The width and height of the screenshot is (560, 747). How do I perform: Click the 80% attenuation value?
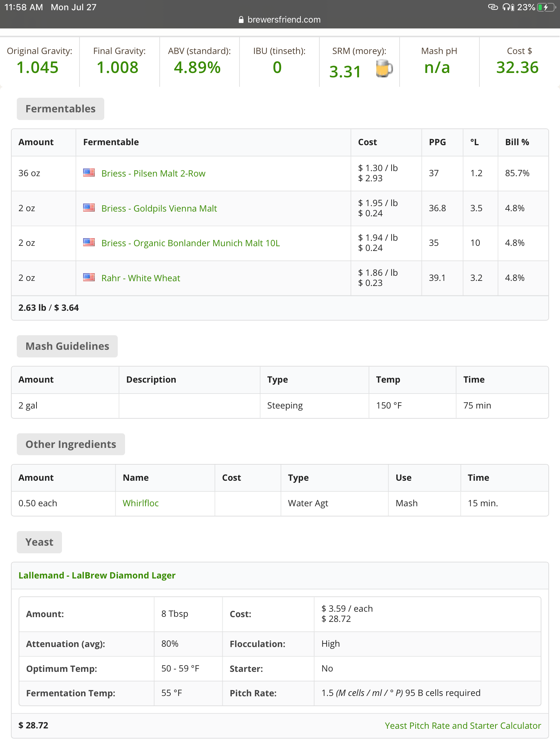coord(170,643)
